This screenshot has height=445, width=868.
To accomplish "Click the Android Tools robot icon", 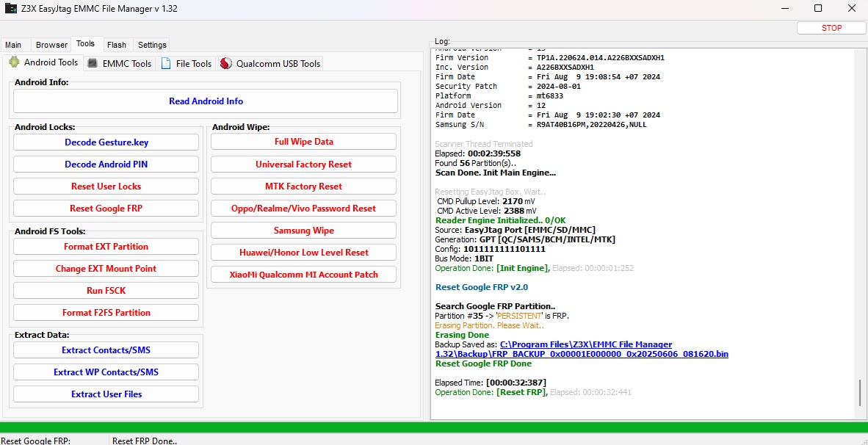I will (x=14, y=62).
